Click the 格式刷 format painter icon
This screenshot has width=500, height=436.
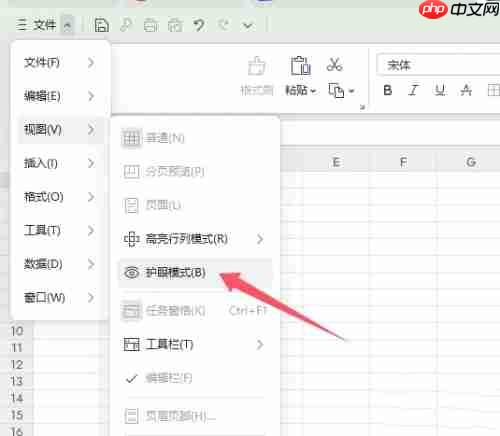coord(257,66)
